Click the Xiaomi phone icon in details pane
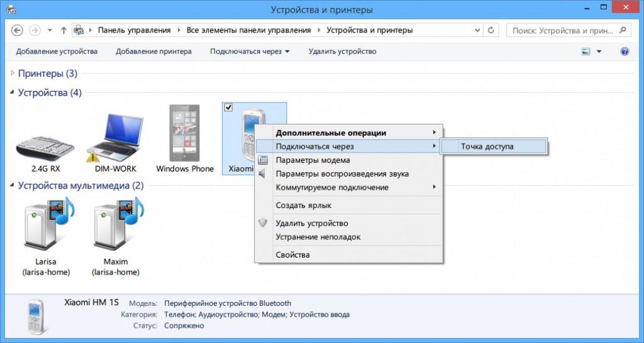 [x=36, y=317]
